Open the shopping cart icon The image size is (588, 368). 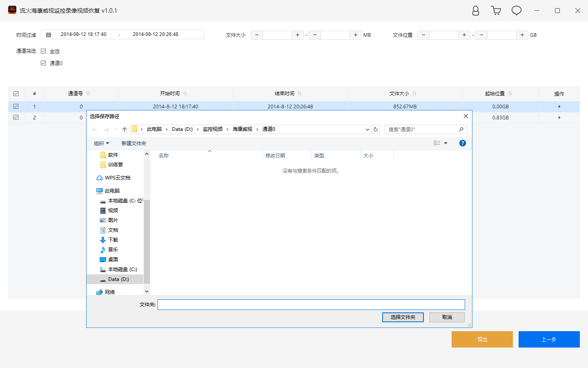(x=496, y=11)
